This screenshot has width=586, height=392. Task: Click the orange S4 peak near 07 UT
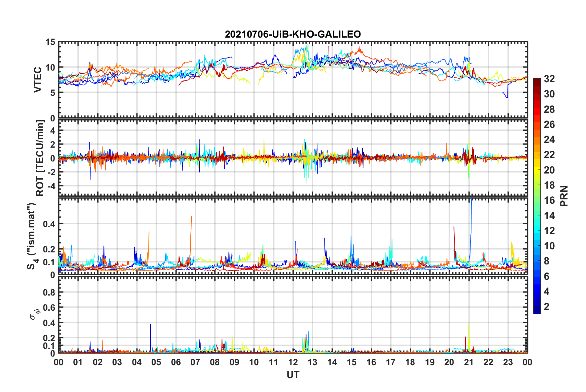point(191,237)
